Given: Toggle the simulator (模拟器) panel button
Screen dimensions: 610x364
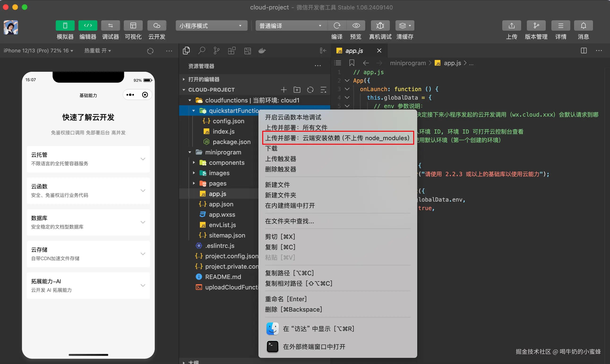Looking at the screenshot, I should click(65, 25).
